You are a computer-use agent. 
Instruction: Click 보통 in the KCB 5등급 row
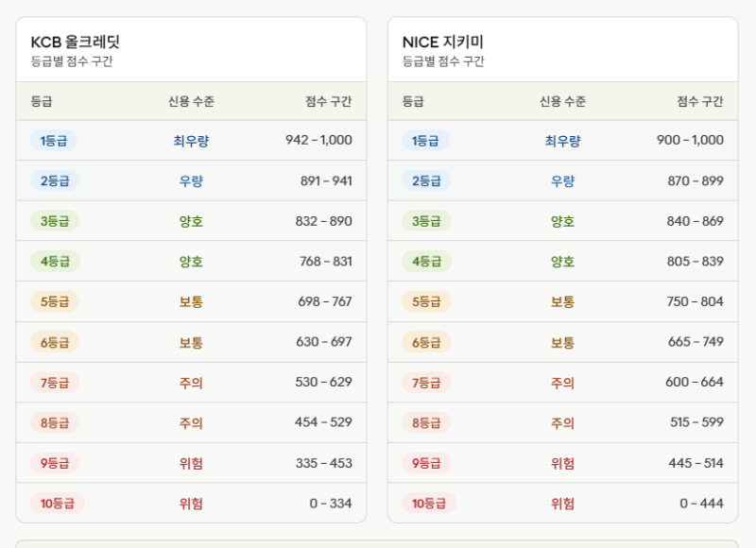pos(192,302)
